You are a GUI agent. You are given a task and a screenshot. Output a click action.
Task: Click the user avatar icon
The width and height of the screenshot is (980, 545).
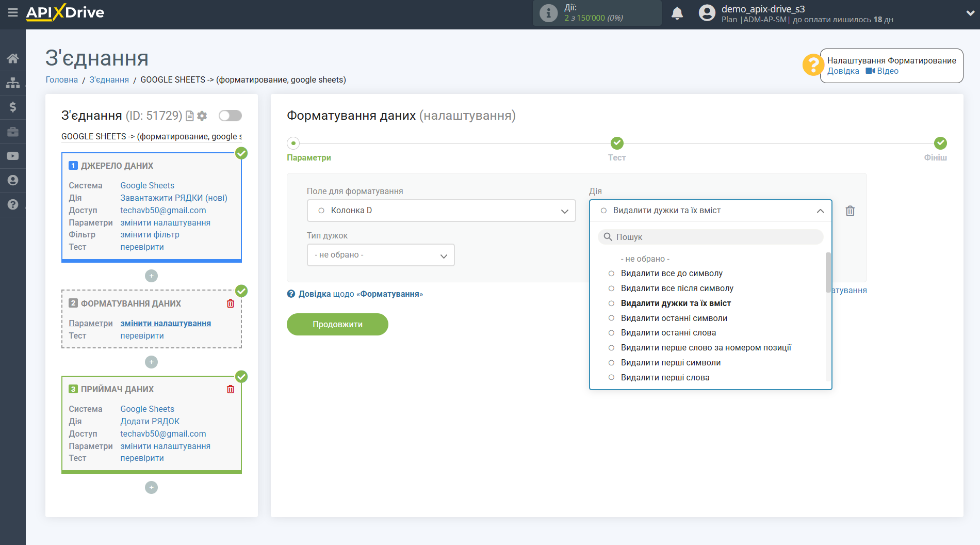[707, 13]
